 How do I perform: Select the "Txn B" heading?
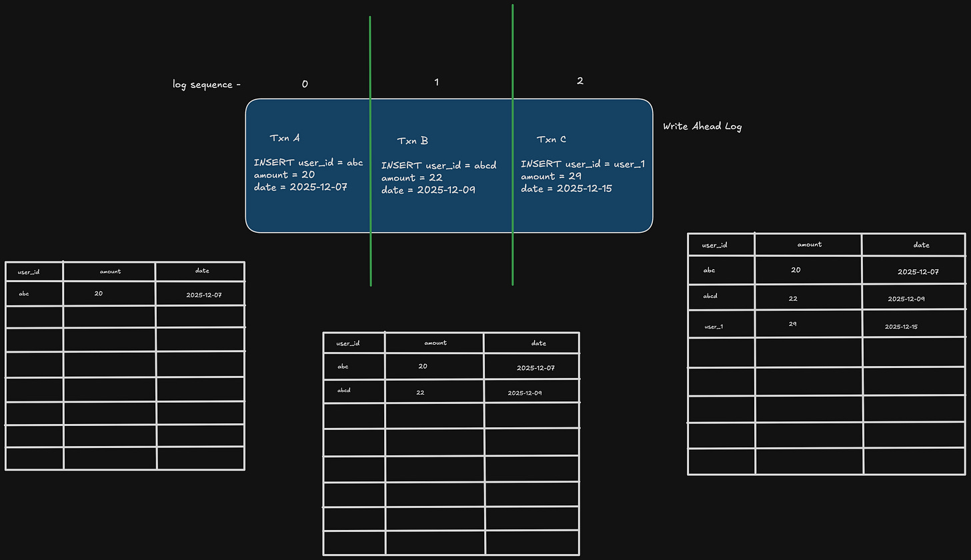pos(413,141)
